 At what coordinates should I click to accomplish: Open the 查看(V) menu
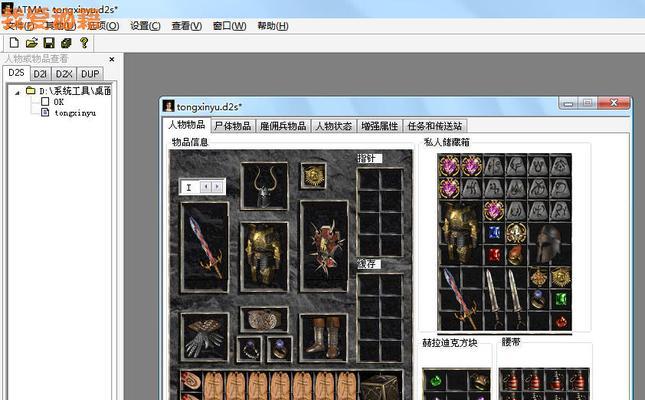[186, 26]
